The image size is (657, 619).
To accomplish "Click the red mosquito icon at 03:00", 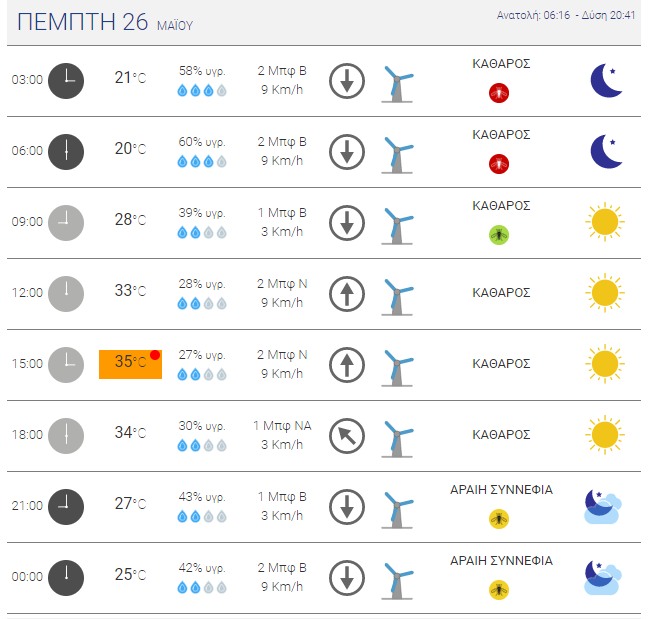I will (499, 93).
